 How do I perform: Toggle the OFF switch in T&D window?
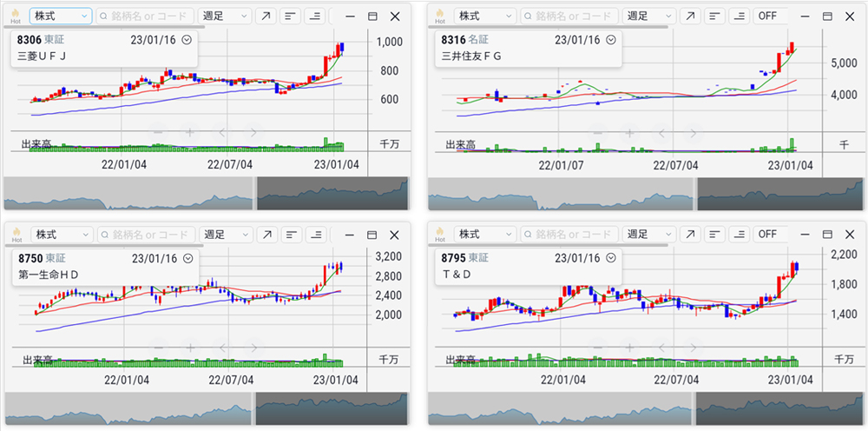[x=769, y=234]
